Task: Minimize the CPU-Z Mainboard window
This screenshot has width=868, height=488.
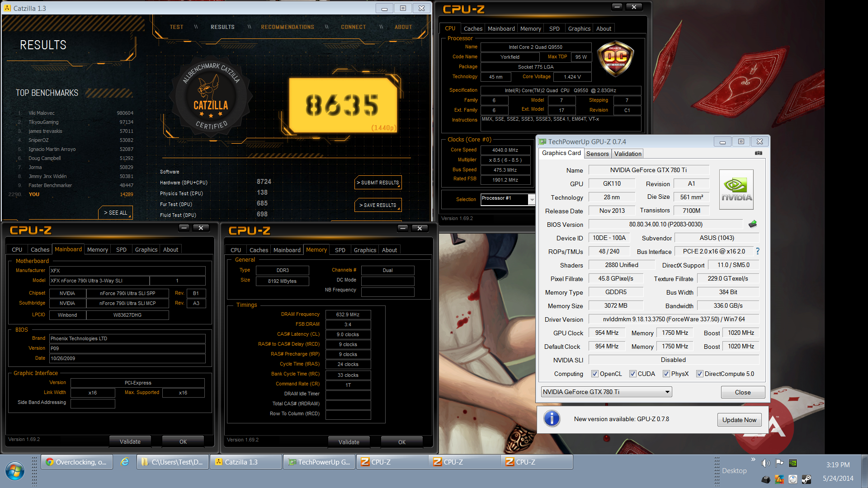Action: [184, 228]
